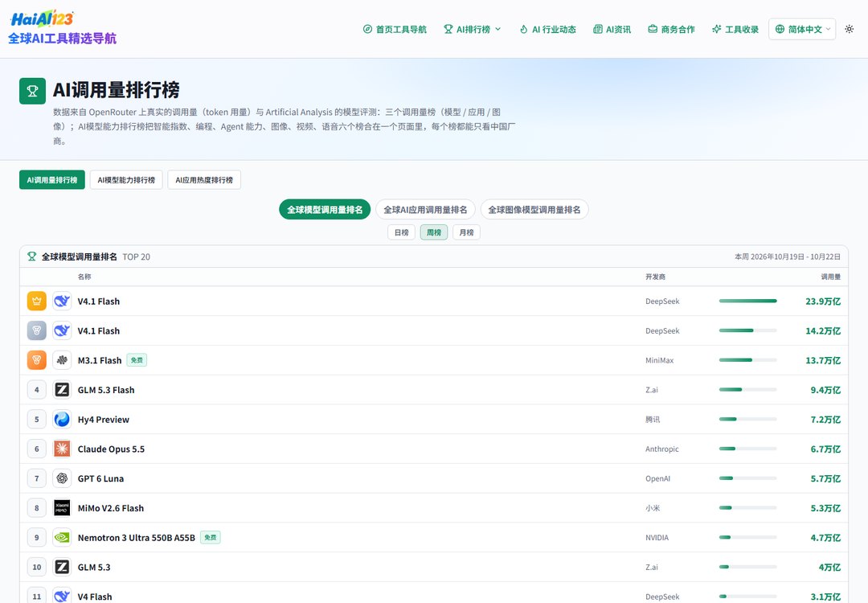Image resolution: width=868 pixels, height=603 pixels.
Task: Click the usage bar for 23.9万亿 row
Action: click(748, 301)
